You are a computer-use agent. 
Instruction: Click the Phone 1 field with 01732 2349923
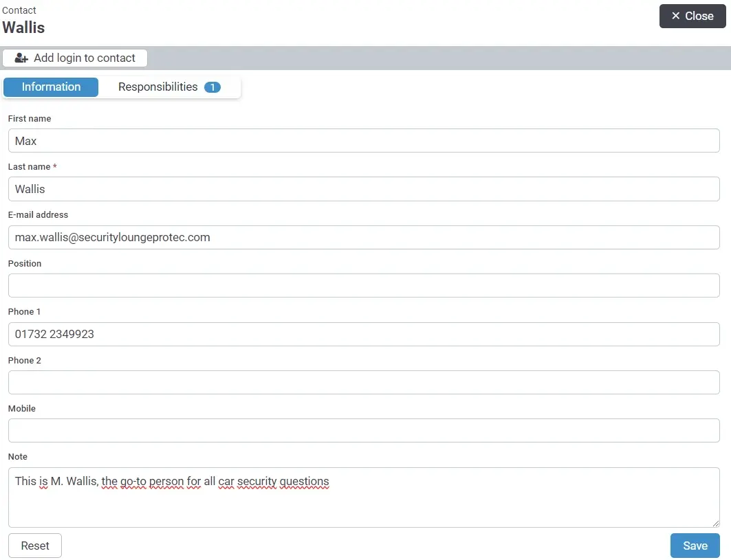click(x=363, y=334)
